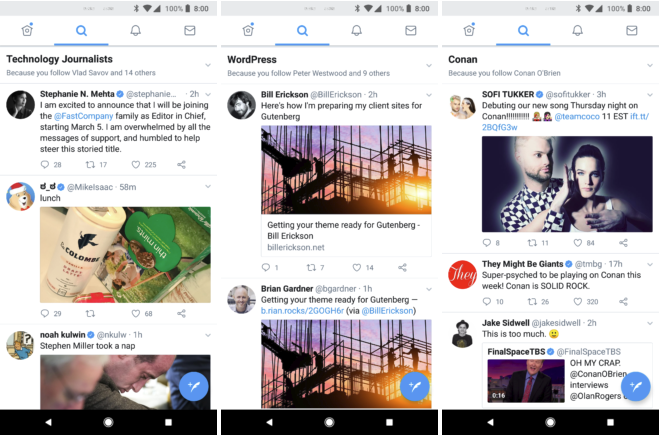The image size is (659, 435).
Task: Share SOFI TUKKER tweet
Action: tap(623, 243)
